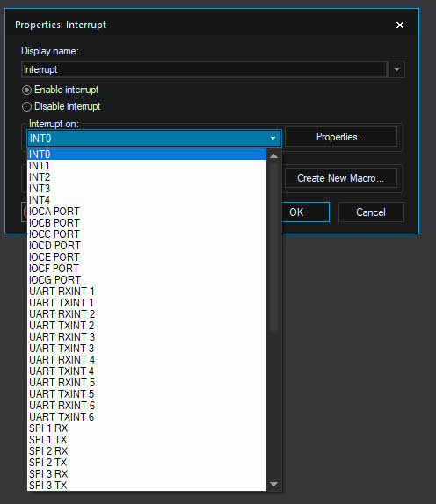This screenshot has width=436, height=504.
Task: Click the Display name text field
Action: click(204, 69)
